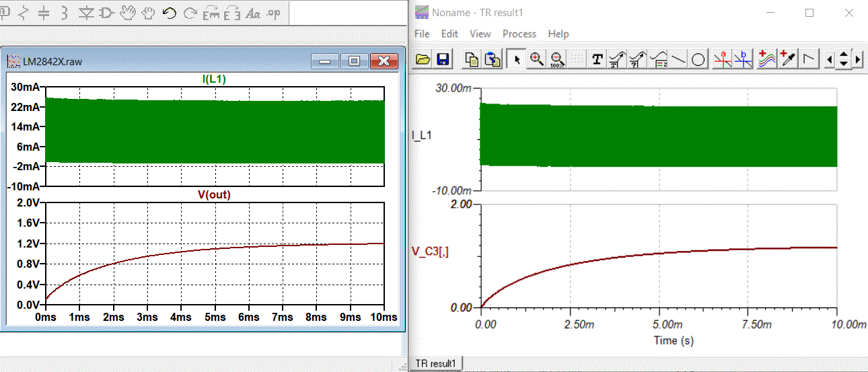Reset zoom to 100% magnifier
Image resolution: width=868 pixels, height=372 pixels.
click(x=556, y=59)
